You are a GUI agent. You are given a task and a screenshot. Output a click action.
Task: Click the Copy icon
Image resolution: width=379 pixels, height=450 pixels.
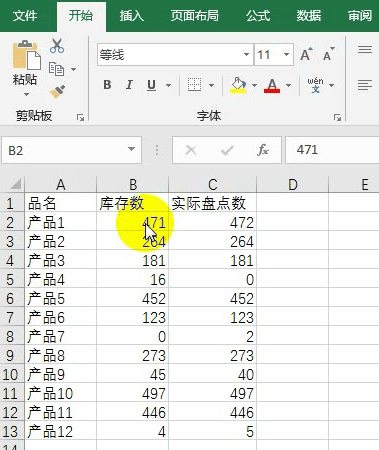click(x=56, y=69)
